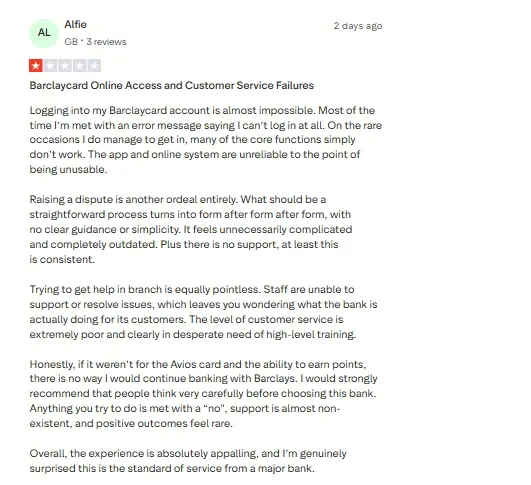Click the line "being unusable."
The width and height of the screenshot is (531, 485).
(68, 169)
